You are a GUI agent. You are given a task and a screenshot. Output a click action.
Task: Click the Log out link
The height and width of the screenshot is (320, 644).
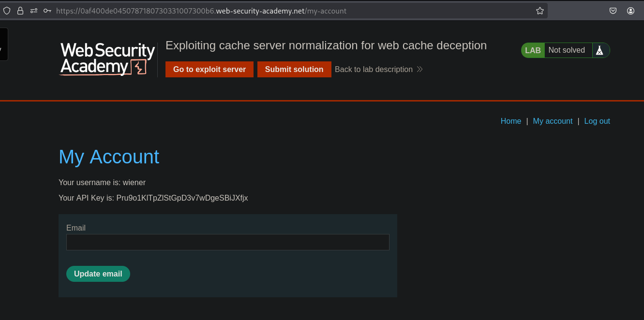(x=597, y=121)
